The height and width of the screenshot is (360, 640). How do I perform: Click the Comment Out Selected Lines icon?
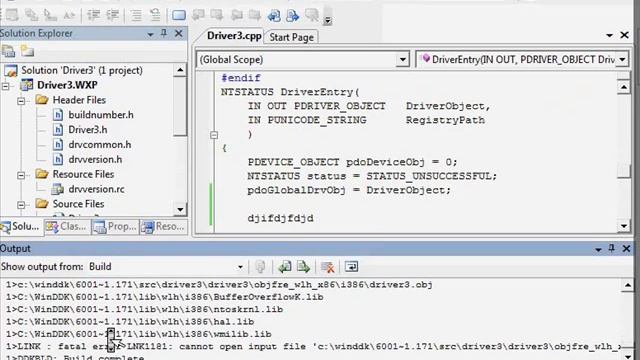pos(136,16)
